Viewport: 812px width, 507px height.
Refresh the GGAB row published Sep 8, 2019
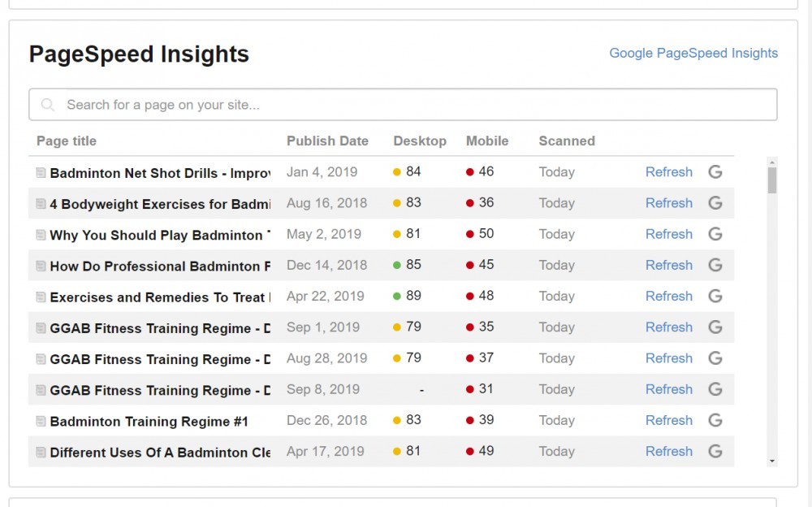(x=668, y=390)
